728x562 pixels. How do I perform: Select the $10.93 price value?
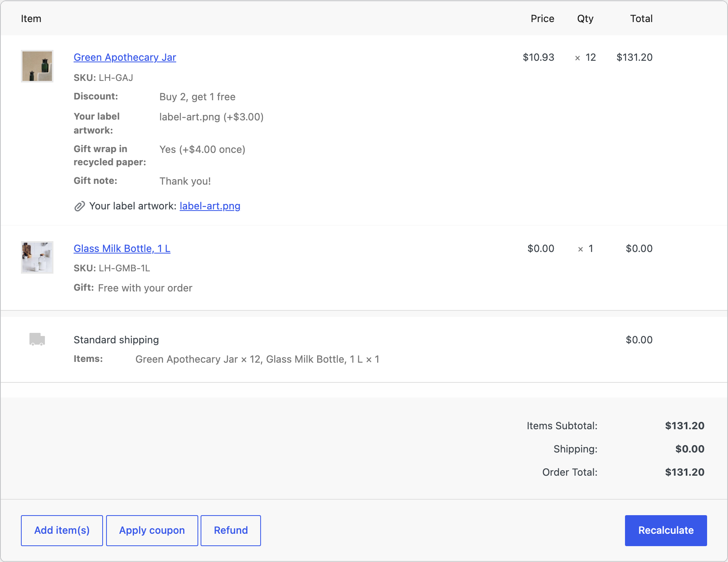(539, 57)
